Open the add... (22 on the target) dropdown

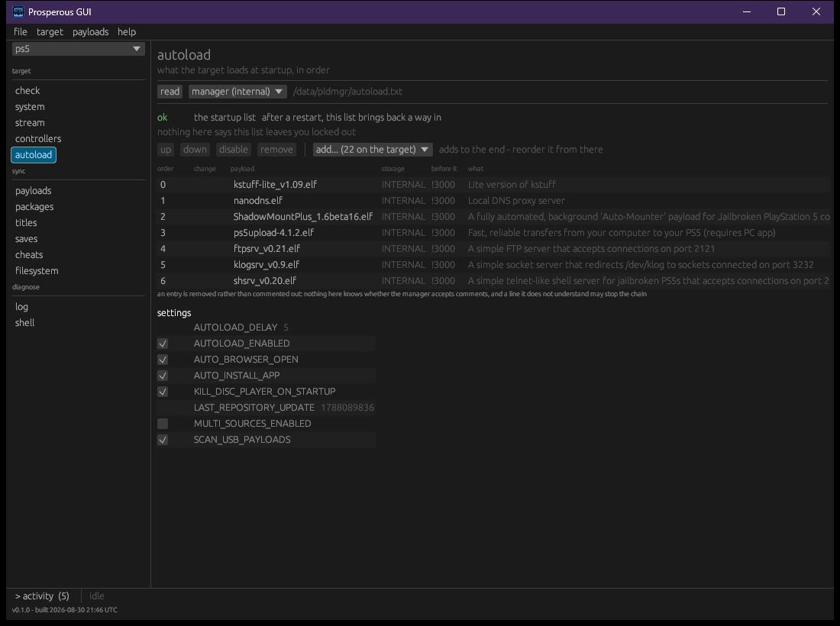[373, 150]
